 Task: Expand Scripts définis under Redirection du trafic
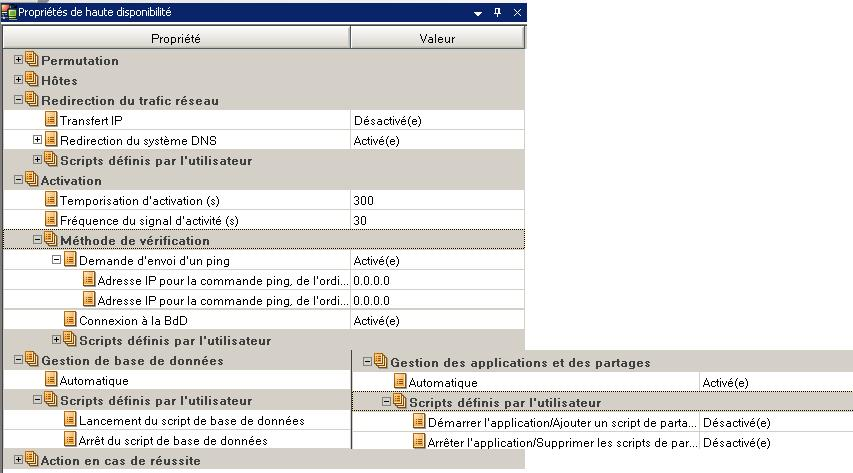pos(37,159)
